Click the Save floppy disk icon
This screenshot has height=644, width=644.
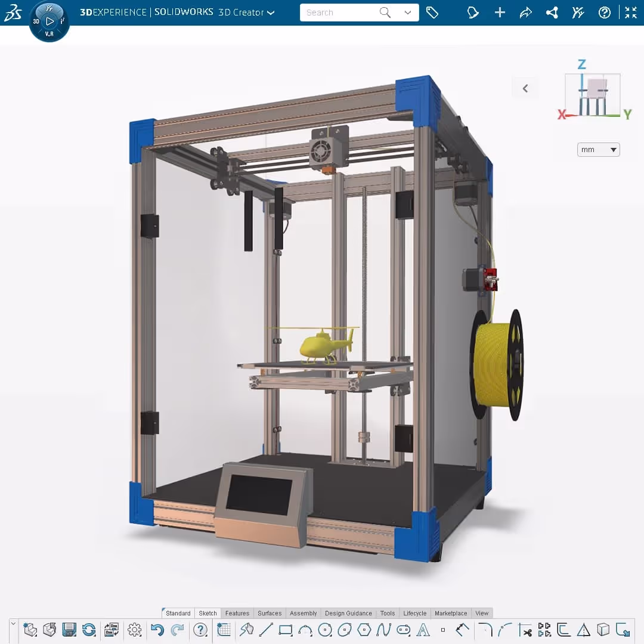[x=69, y=630]
